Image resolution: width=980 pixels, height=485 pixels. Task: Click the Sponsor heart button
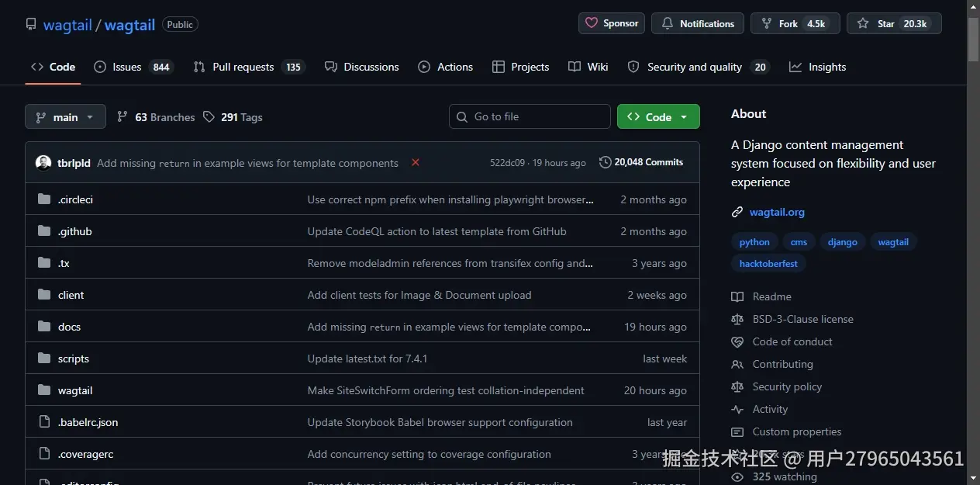tap(612, 23)
